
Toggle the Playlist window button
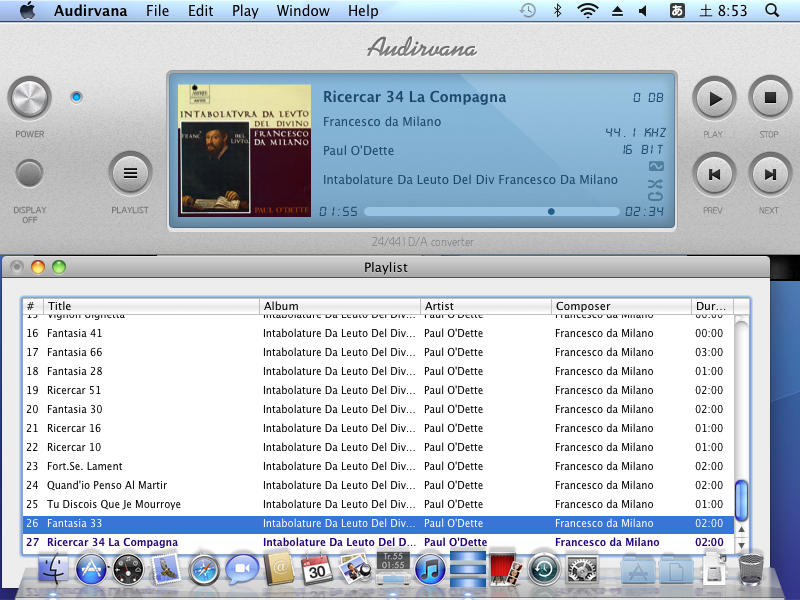pyautogui.click(x=130, y=174)
